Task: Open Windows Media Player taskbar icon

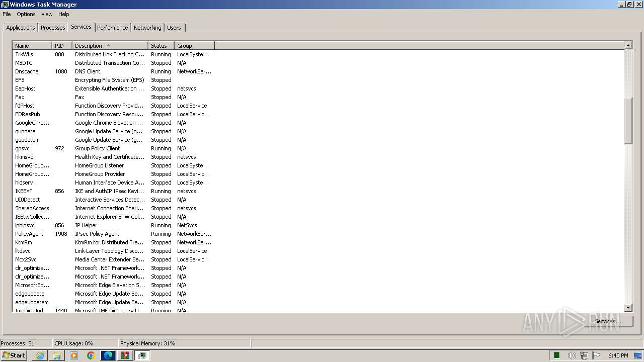Action: click(x=74, y=355)
